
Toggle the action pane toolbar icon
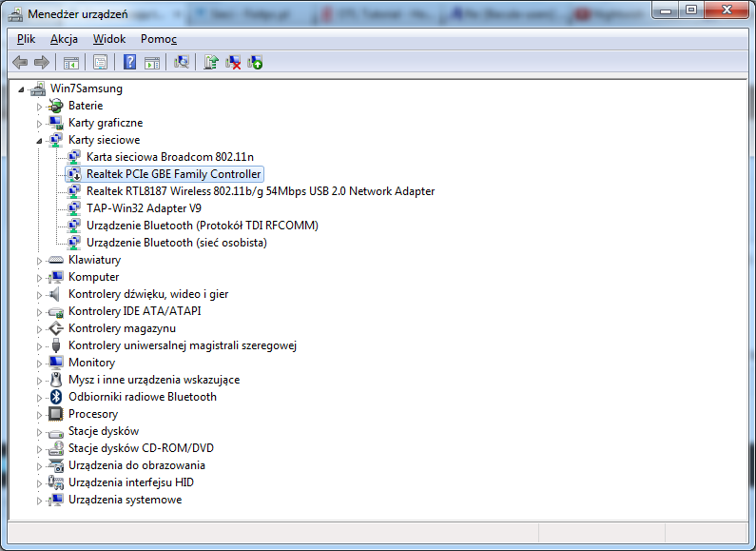152,62
